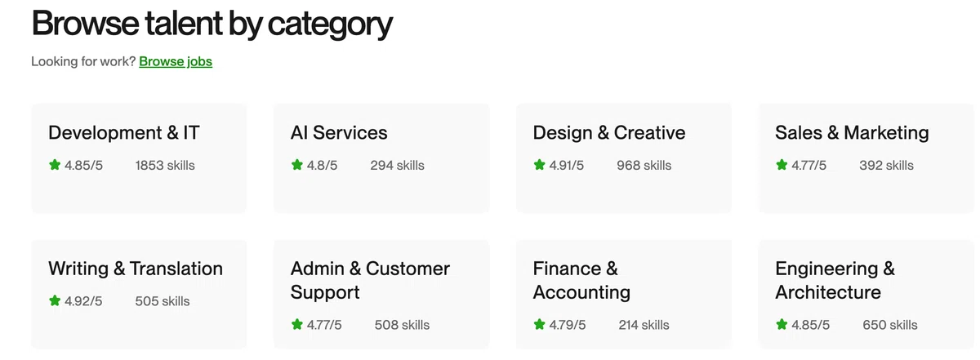Screen dimensions: 980x360
Task: Click the 1853 skills count text
Action: click(165, 165)
